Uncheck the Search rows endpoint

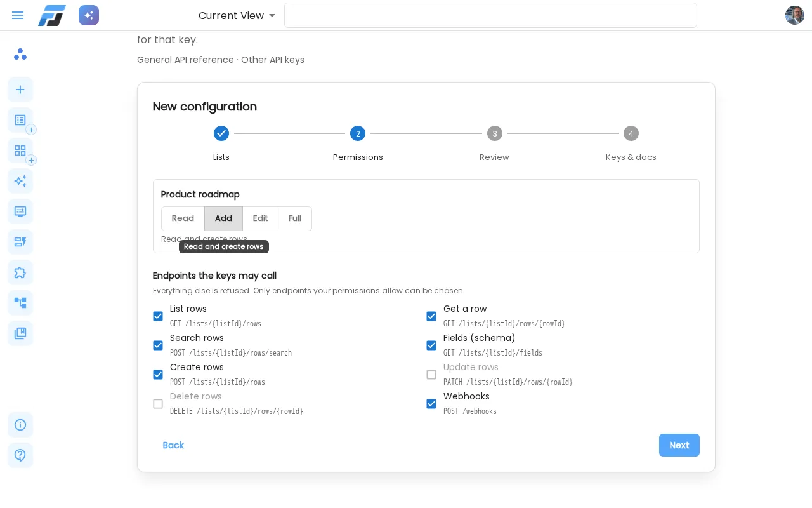(158, 345)
